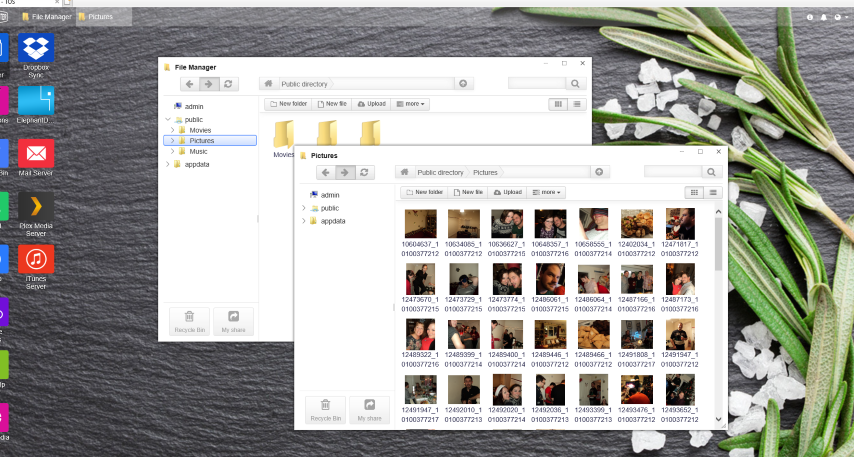Click the Pictures breadcrumb in Pictures window
The image size is (854, 457).
point(485,172)
